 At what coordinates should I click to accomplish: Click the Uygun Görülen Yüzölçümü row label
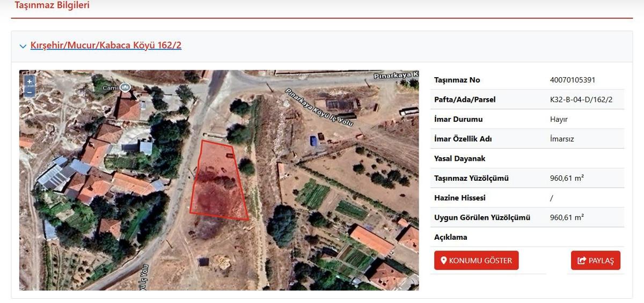point(482,217)
